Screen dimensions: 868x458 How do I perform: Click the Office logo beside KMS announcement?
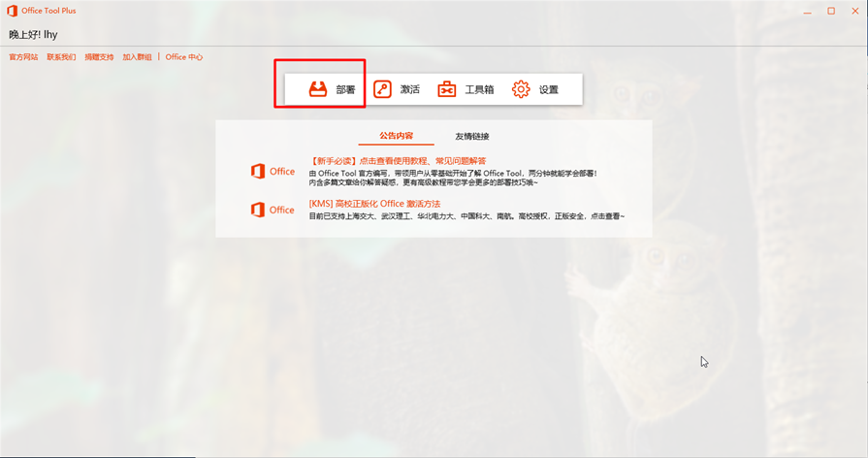point(258,210)
